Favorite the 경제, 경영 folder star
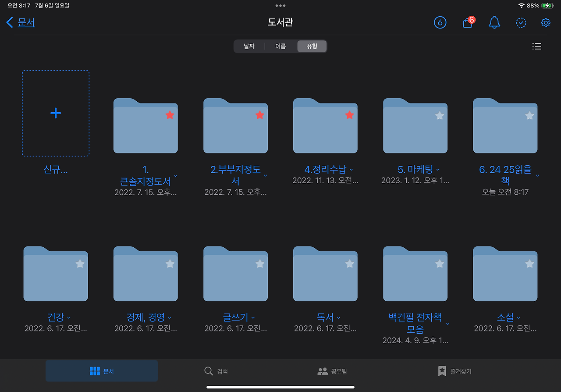 [x=170, y=264]
